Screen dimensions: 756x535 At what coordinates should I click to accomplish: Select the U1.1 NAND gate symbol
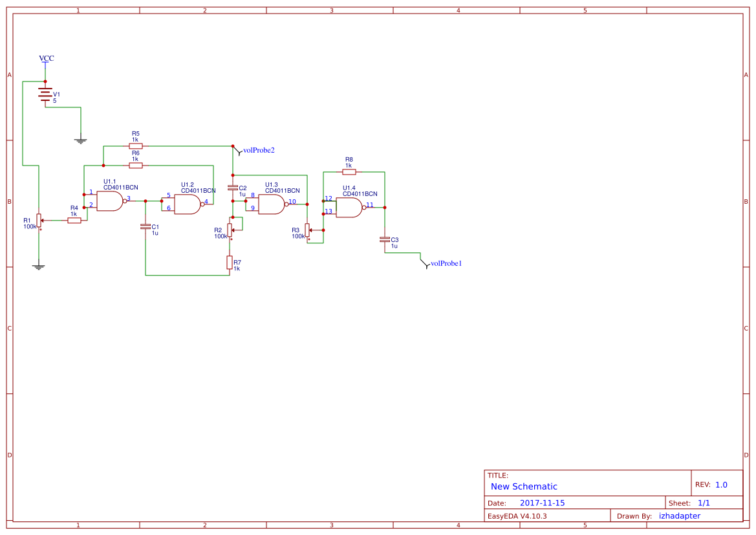pyautogui.click(x=111, y=201)
